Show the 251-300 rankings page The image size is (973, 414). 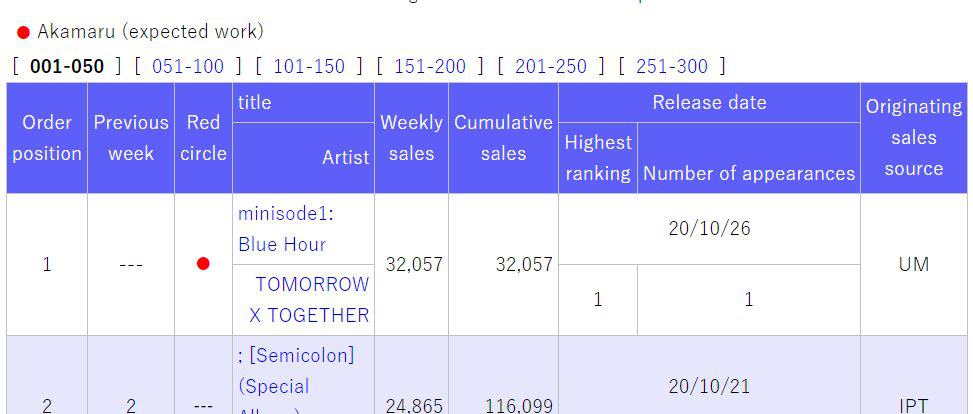[x=672, y=66]
